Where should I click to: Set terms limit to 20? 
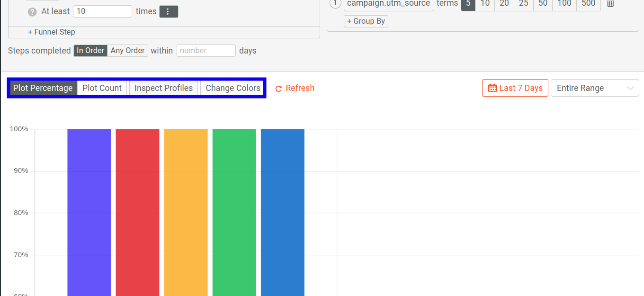point(503,4)
